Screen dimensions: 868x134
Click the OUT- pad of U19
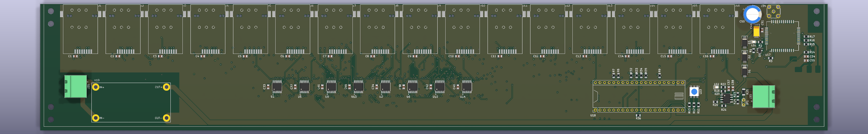(166, 118)
